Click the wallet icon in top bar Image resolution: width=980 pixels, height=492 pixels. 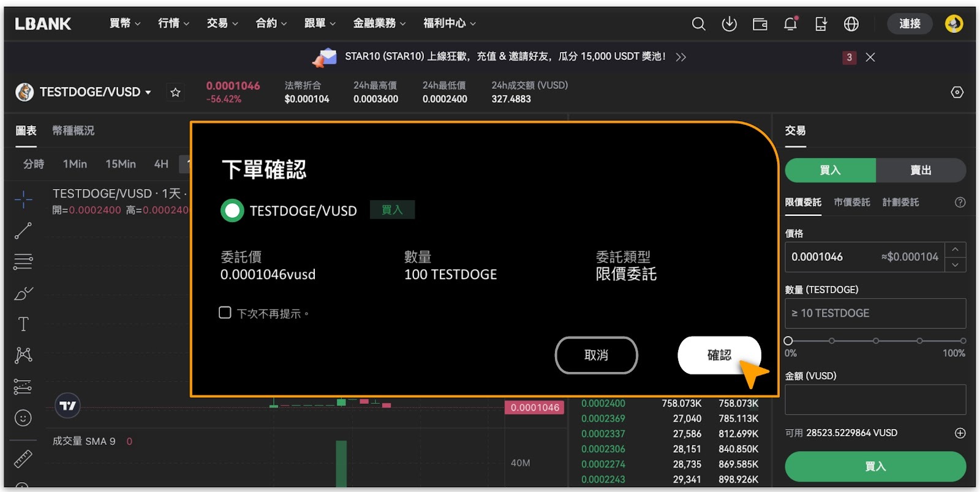pos(759,24)
